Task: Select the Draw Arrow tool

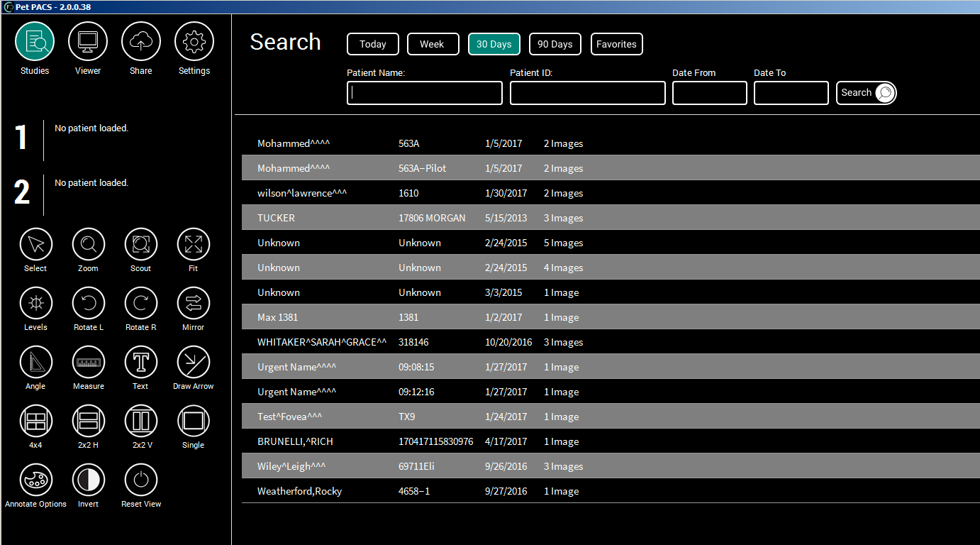Action: [194, 363]
